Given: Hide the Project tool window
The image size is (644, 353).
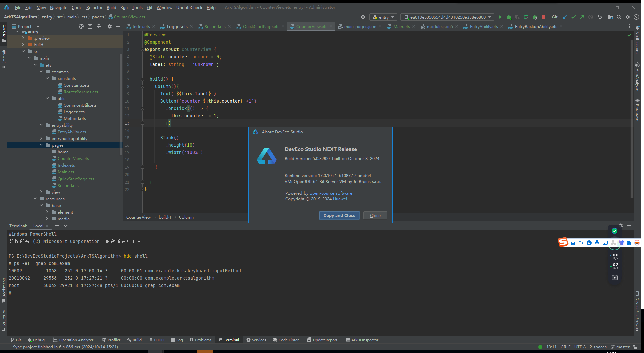Looking at the screenshot, I should pyautogui.click(x=118, y=26).
